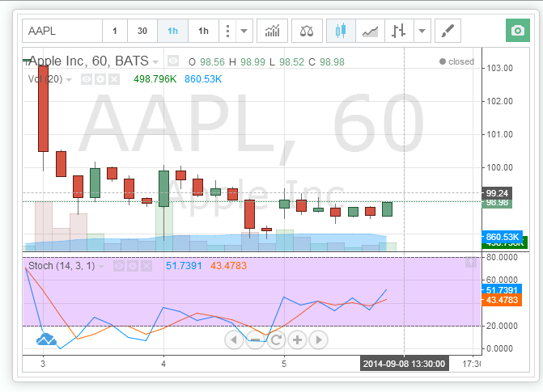The image size is (543, 392).
Task: Open Apple Inc, 60, BATS title dropdown
Action: [155, 62]
